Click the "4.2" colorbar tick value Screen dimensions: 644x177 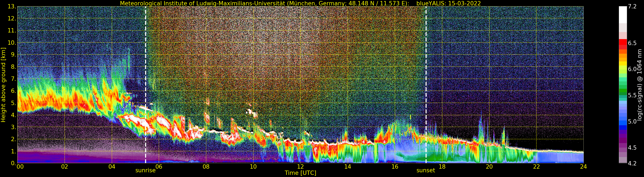point(632,163)
